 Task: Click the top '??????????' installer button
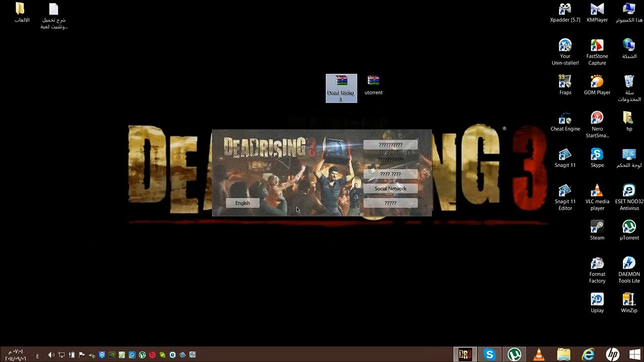point(390,145)
